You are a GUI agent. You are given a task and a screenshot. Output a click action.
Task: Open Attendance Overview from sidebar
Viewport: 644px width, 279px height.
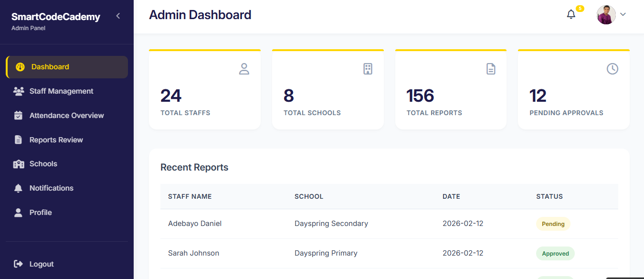(x=66, y=116)
